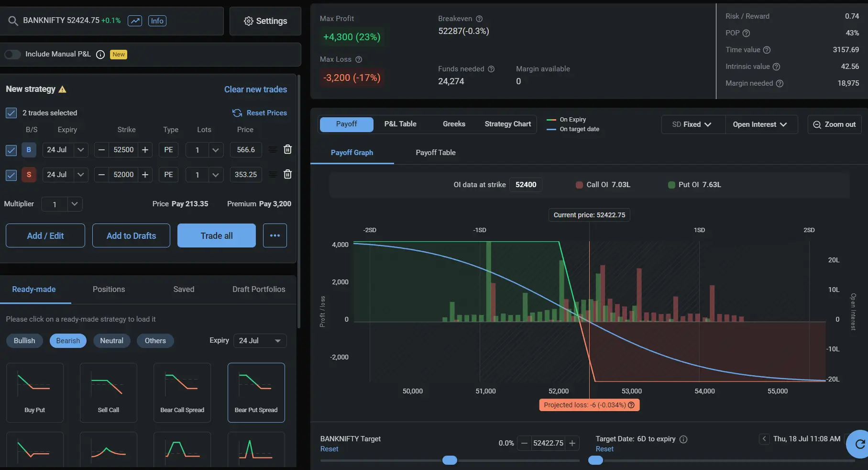Click the search magnifier icon beside BANKNIFTY
Image resolution: width=868 pixels, height=470 pixels.
click(13, 21)
